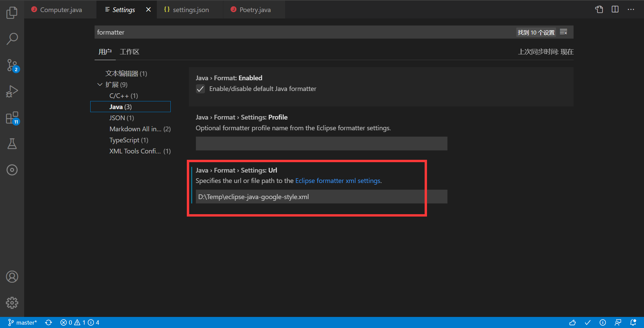Open the Manage gear menu
Screen dimensions: 644x328
coord(12,303)
